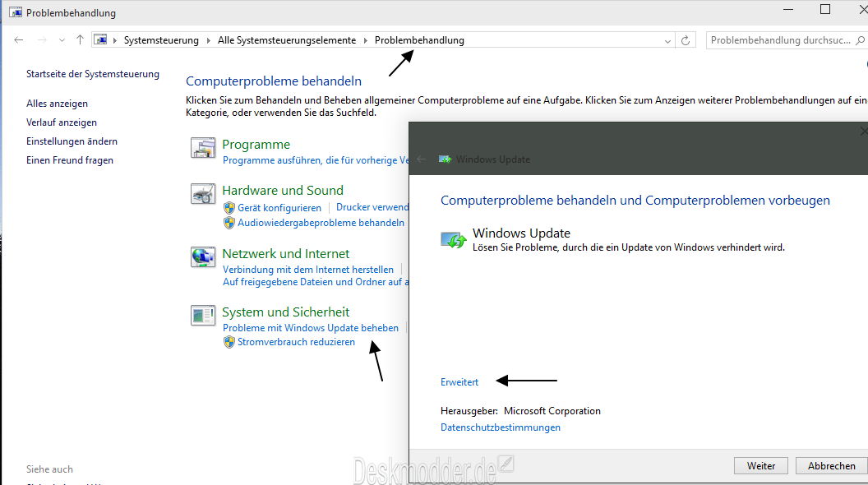Click the Forward arrow in the navigation bar
This screenshot has width=868, height=485.
pos(42,39)
